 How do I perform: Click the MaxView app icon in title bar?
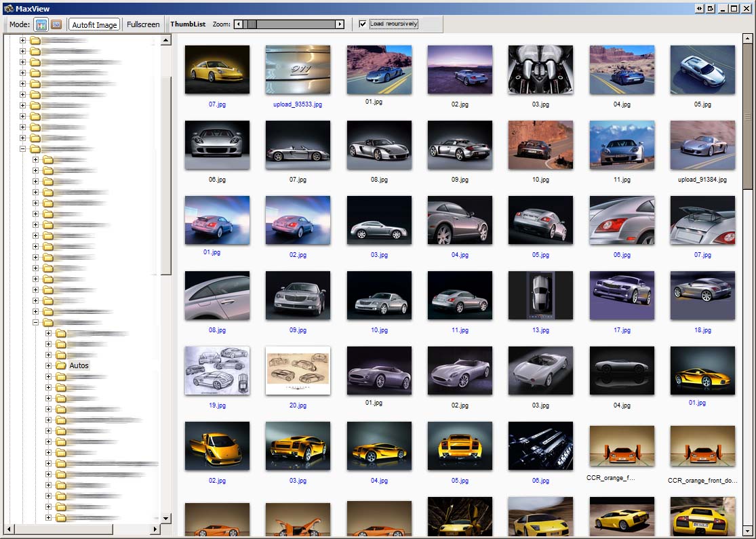coord(8,8)
